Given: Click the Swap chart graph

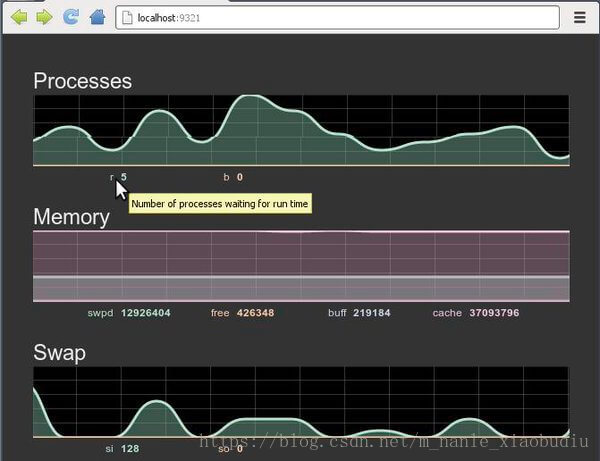Looking at the screenshot, I should [301, 402].
